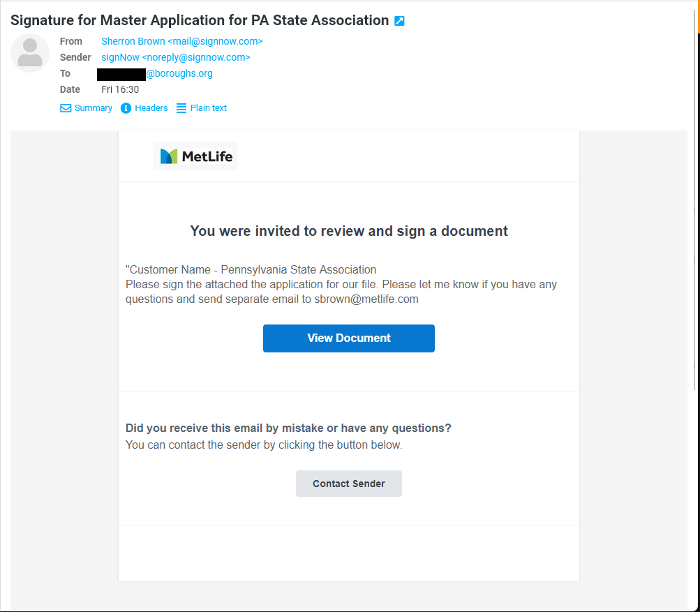Viewport: 700px width, 612px height.
Task: Click signNow noreply@signnow.com sender address
Action: click(x=175, y=57)
